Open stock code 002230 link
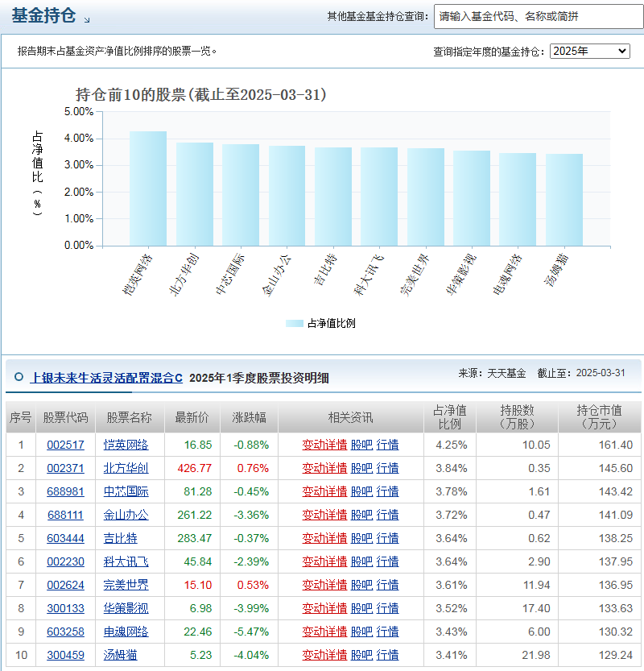This screenshot has width=644, height=671. tap(65, 561)
